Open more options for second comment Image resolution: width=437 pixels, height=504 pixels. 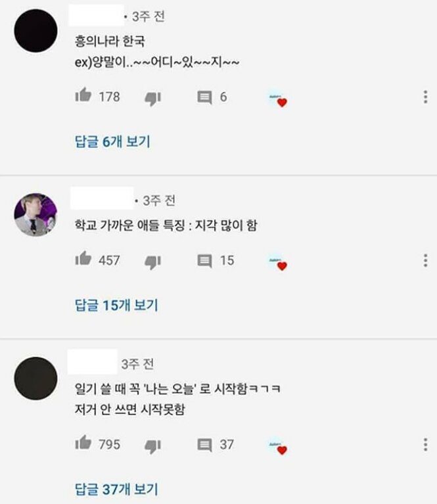click(x=425, y=260)
